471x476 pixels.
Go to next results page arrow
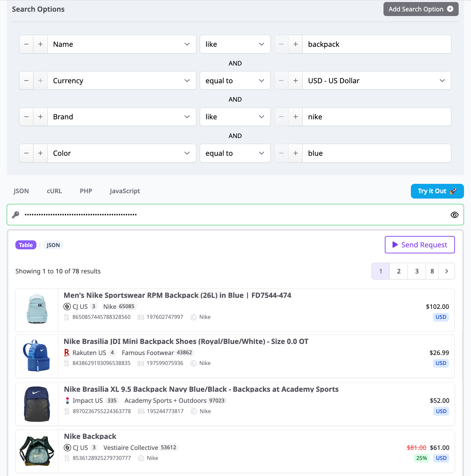click(x=447, y=271)
